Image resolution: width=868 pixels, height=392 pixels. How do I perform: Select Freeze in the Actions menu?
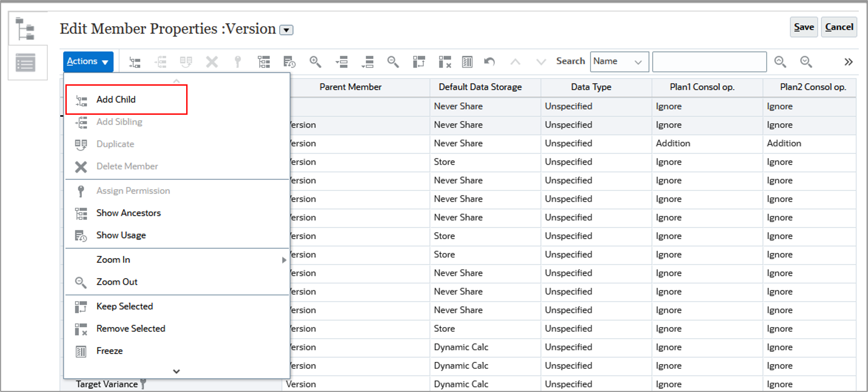(109, 351)
